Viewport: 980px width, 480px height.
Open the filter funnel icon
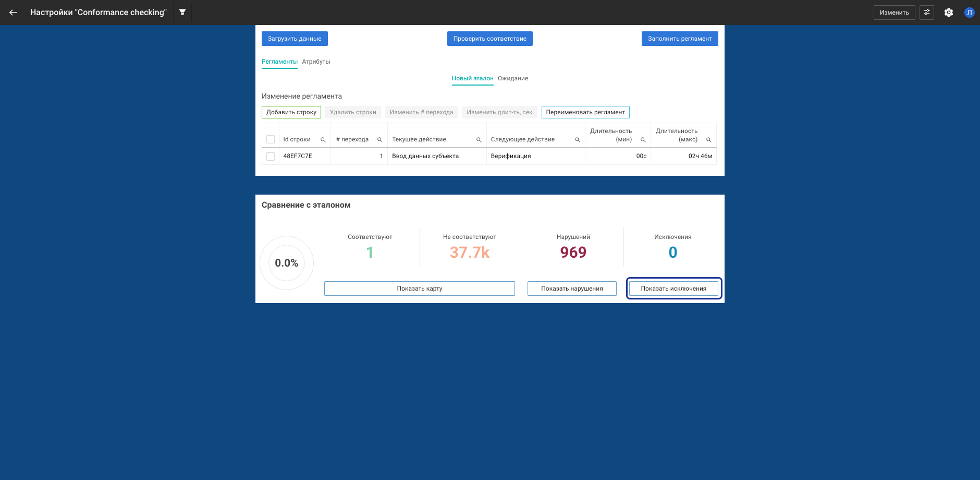pos(182,12)
